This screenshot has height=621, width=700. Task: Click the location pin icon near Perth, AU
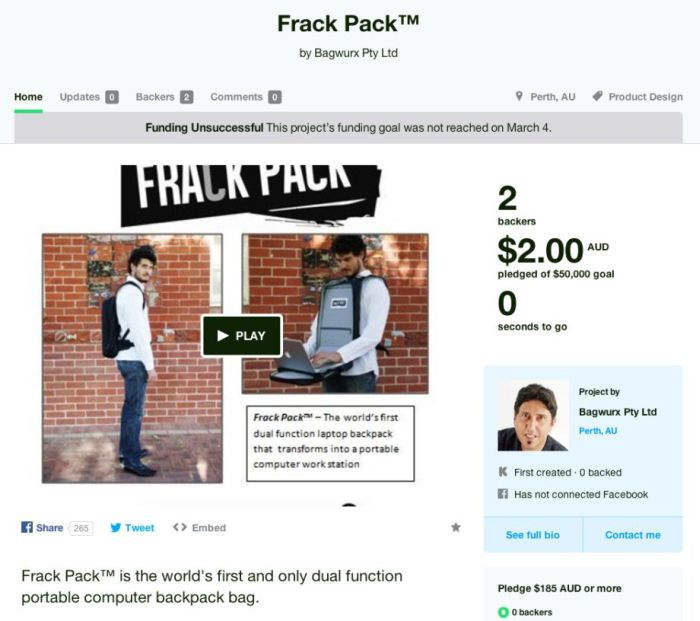click(x=519, y=96)
